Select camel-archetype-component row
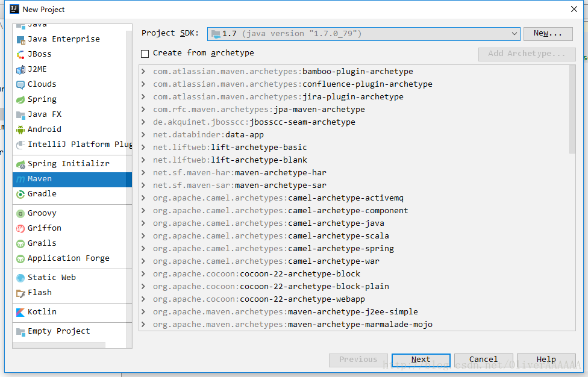 click(354, 211)
